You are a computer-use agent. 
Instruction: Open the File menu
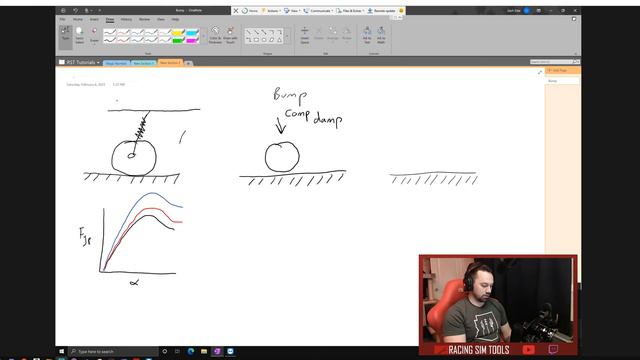[x=62, y=19]
